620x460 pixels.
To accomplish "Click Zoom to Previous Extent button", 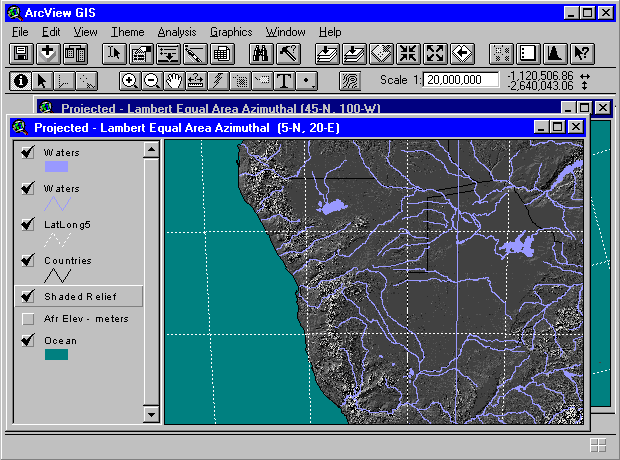I will pyautogui.click(x=461, y=54).
